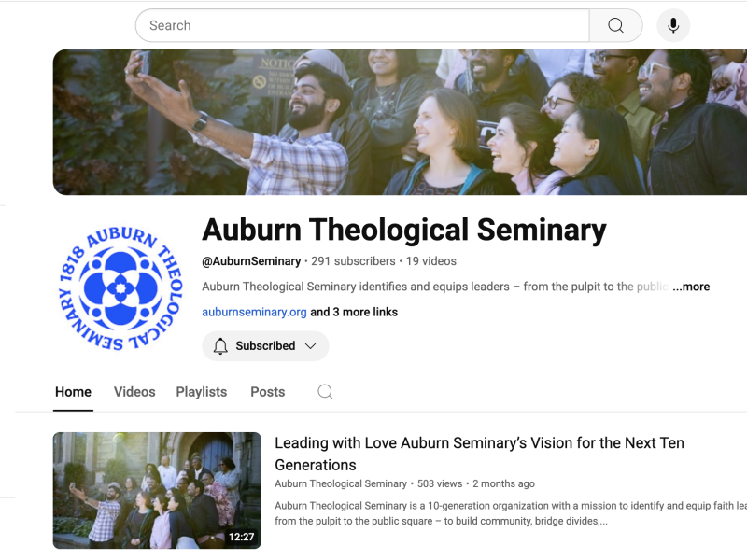Open the auburnseminary.org link
747x560 pixels.
(254, 312)
